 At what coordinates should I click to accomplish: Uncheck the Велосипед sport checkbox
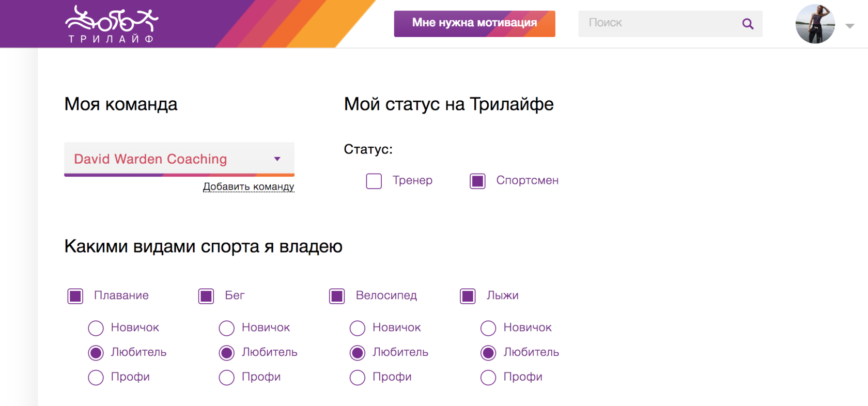coord(337,296)
